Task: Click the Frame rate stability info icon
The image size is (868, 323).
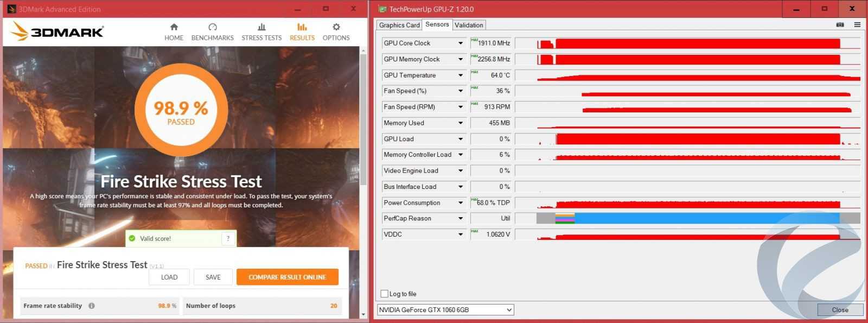Action: (x=92, y=306)
